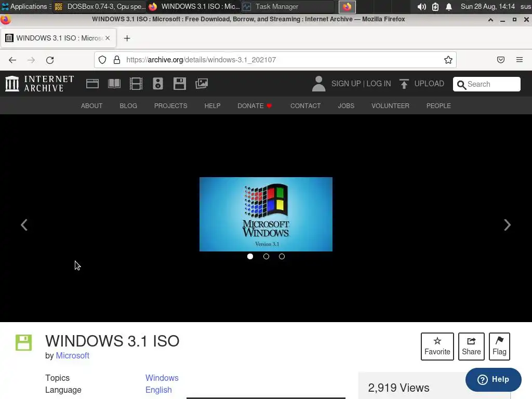Open the Microsoft author link
The image size is (532, 399).
pos(72,355)
